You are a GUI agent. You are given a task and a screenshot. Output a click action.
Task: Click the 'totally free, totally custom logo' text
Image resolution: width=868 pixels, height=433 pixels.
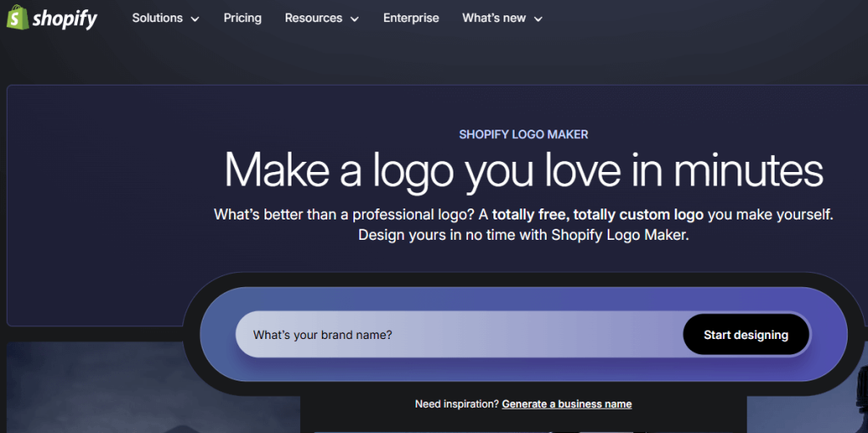point(598,215)
